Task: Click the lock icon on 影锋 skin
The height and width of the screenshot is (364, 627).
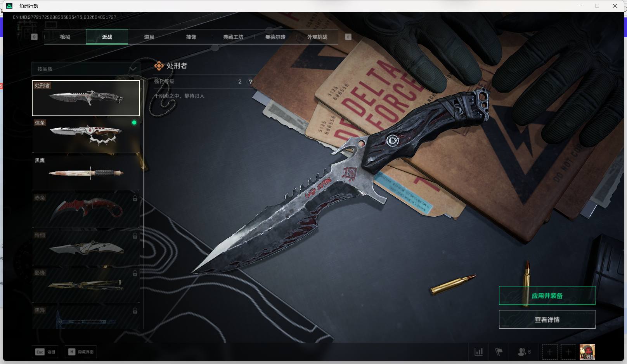Action: [x=135, y=273]
